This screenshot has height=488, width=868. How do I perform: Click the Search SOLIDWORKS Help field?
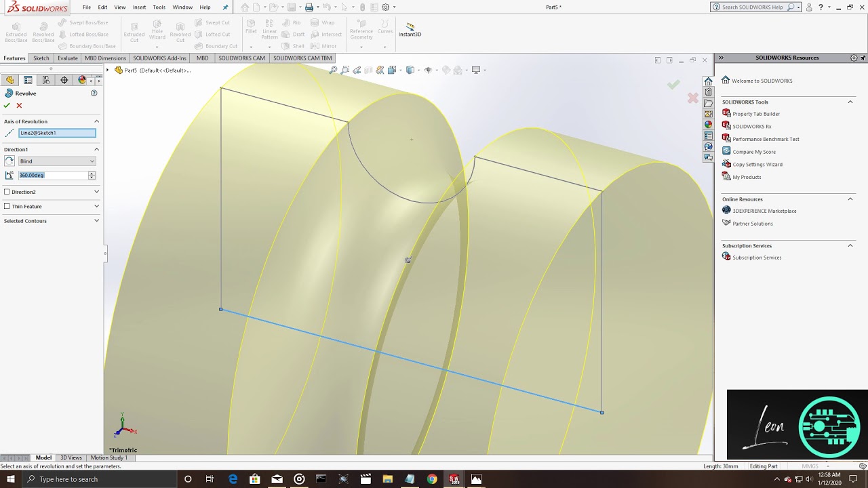pos(753,7)
